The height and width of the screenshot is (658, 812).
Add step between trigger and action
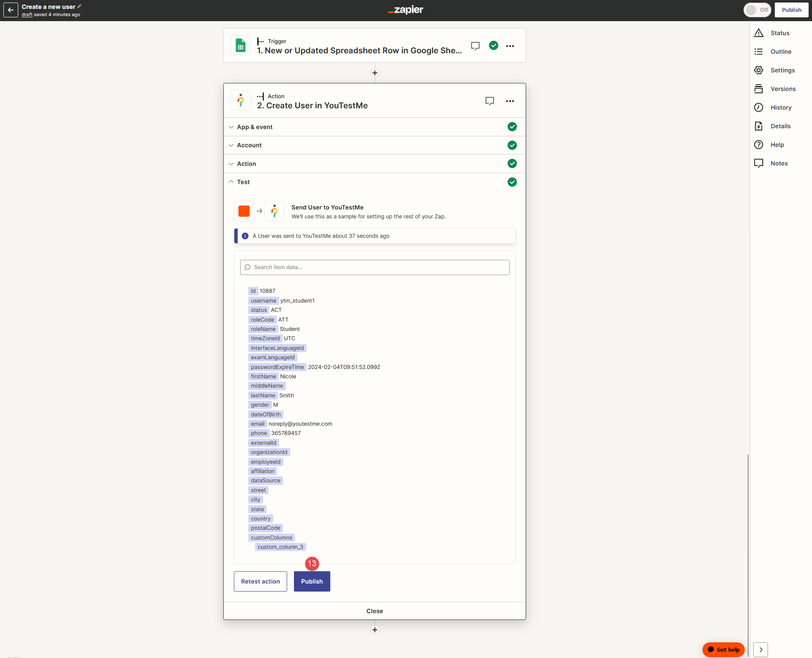pos(375,73)
